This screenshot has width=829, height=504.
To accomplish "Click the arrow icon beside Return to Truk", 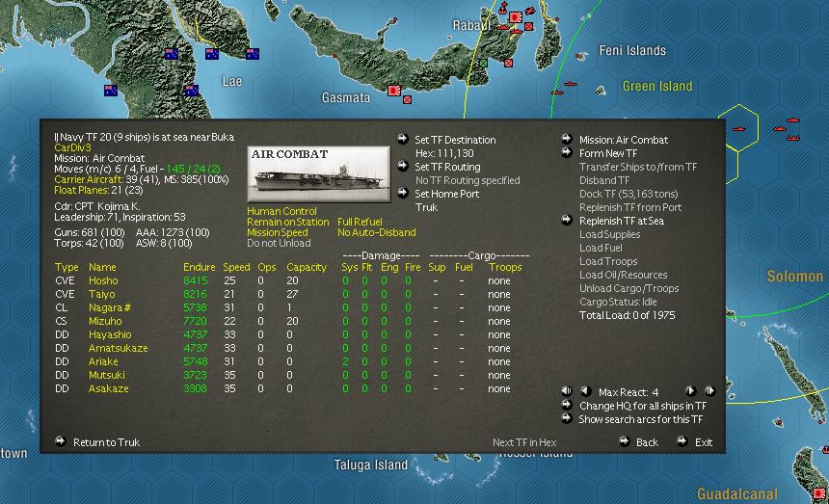I will (x=61, y=441).
